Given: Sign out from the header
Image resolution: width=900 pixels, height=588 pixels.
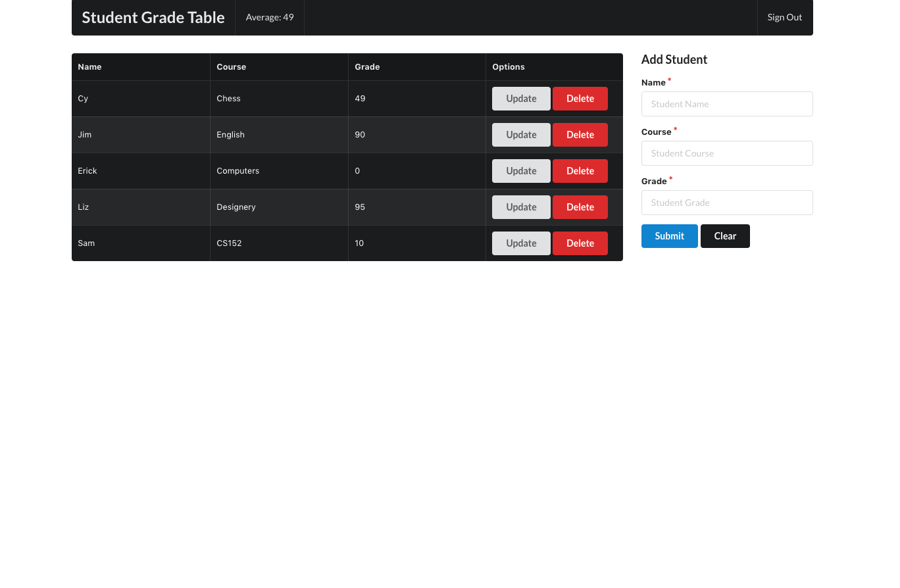Looking at the screenshot, I should (785, 18).
